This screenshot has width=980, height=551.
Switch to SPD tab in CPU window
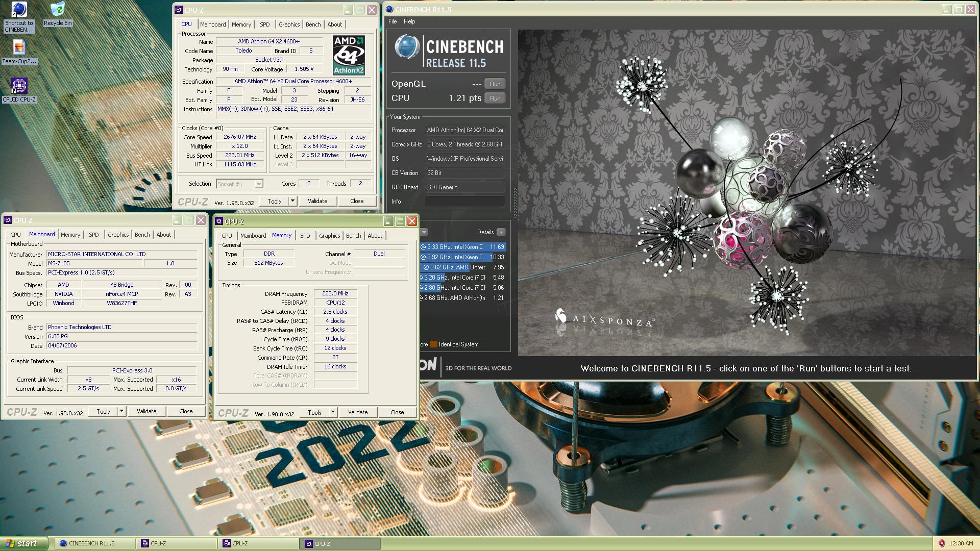click(264, 24)
